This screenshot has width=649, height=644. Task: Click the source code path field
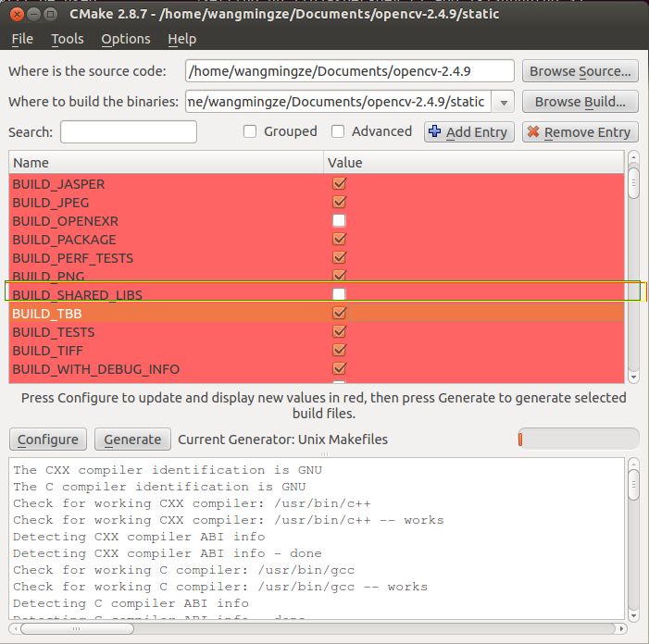pyautogui.click(x=350, y=71)
